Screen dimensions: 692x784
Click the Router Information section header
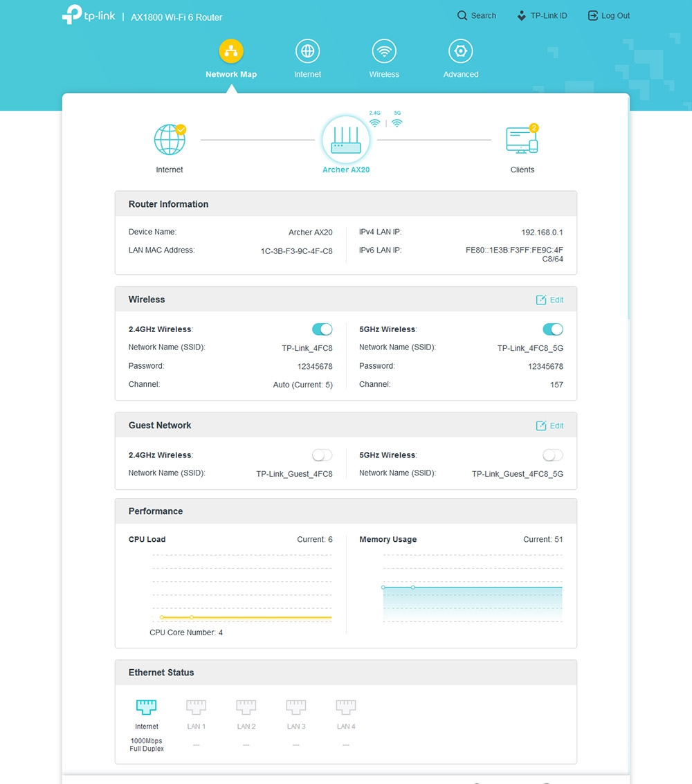[x=346, y=204]
